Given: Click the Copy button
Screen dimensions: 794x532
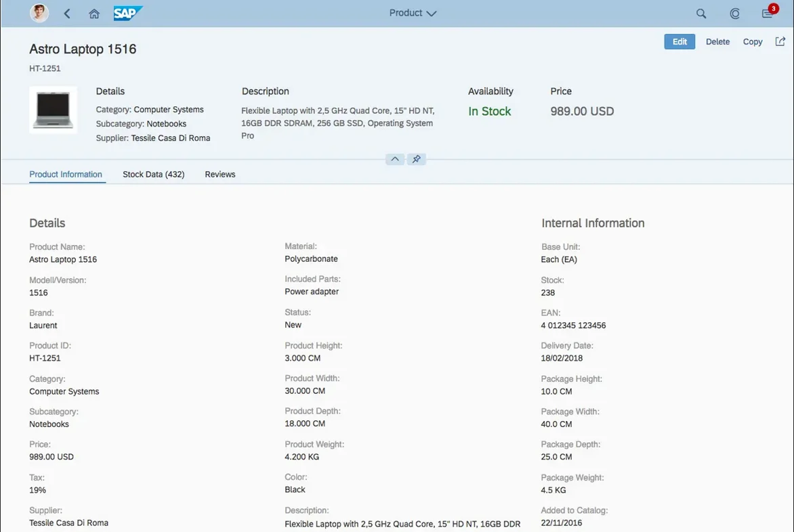Looking at the screenshot, I should click(x=753, y=42).
